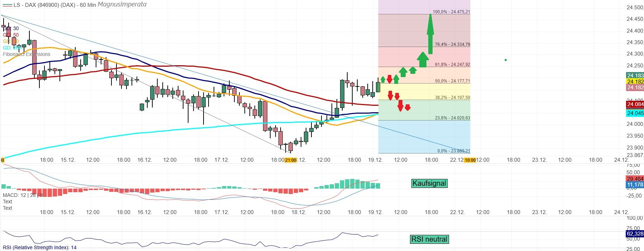Open the MACD: 12 | 26 | 9 settings label
Screen dimensions: 644x251
[x=23, y=195]
